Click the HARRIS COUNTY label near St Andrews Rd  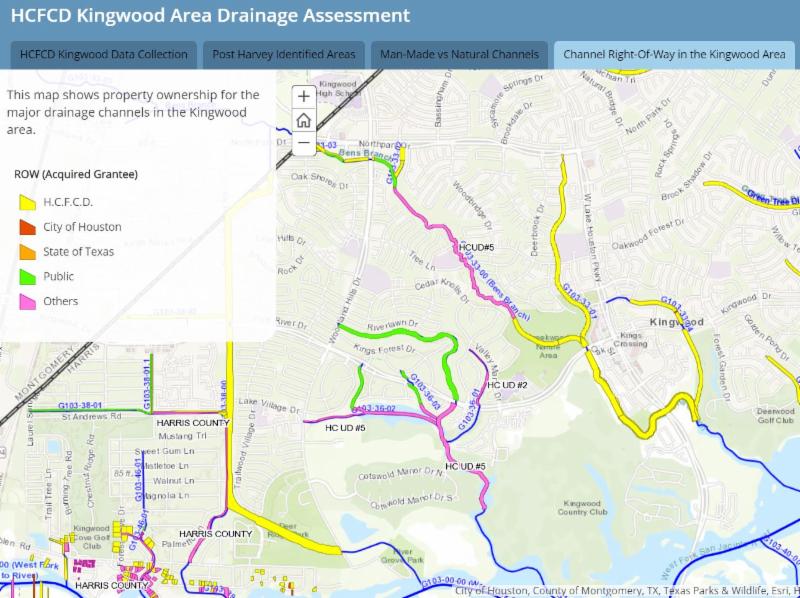click(x=193, y=423)
